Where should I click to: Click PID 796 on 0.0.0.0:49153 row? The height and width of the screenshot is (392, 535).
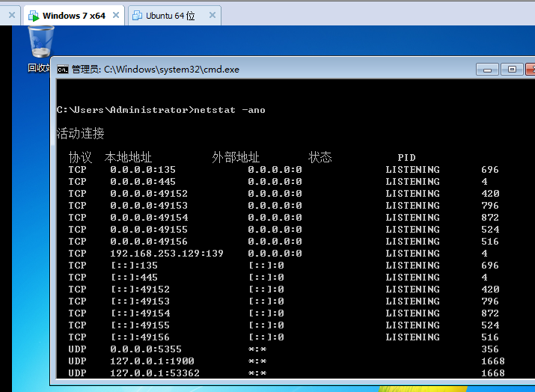[x=490, y=206]
